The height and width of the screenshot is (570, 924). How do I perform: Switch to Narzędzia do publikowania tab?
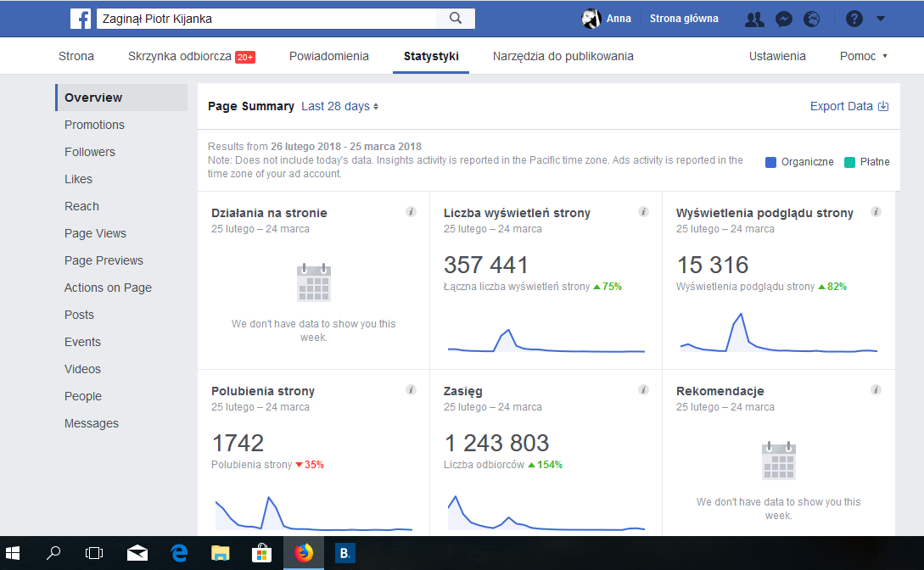(563, 57)
